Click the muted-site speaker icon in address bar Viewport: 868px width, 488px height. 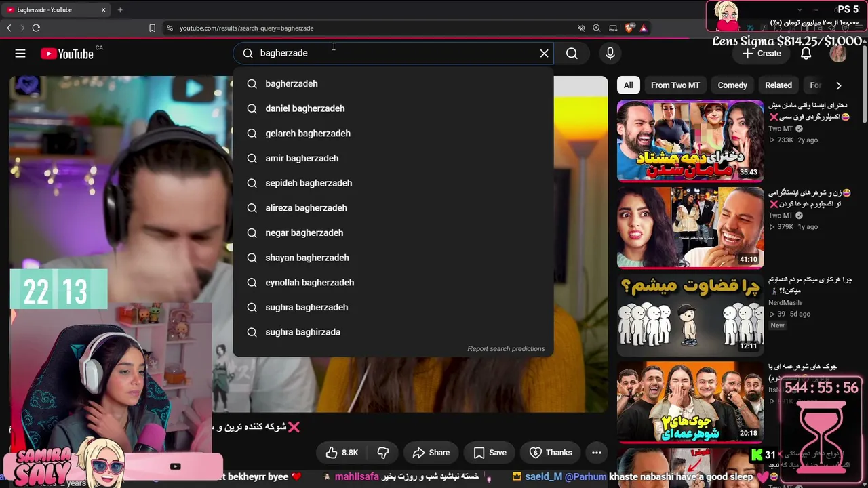pos(581,28)
